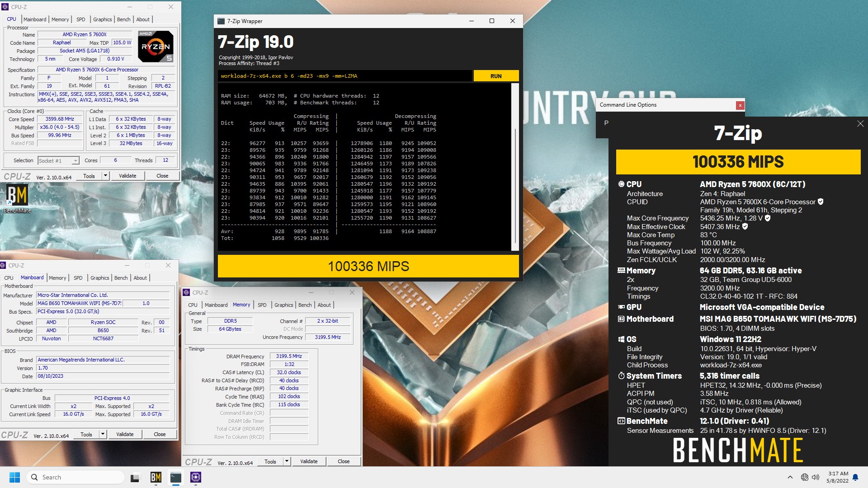Click the Windows Start button
The height and width of the screenshot is (488, 868).
(14, 477)
